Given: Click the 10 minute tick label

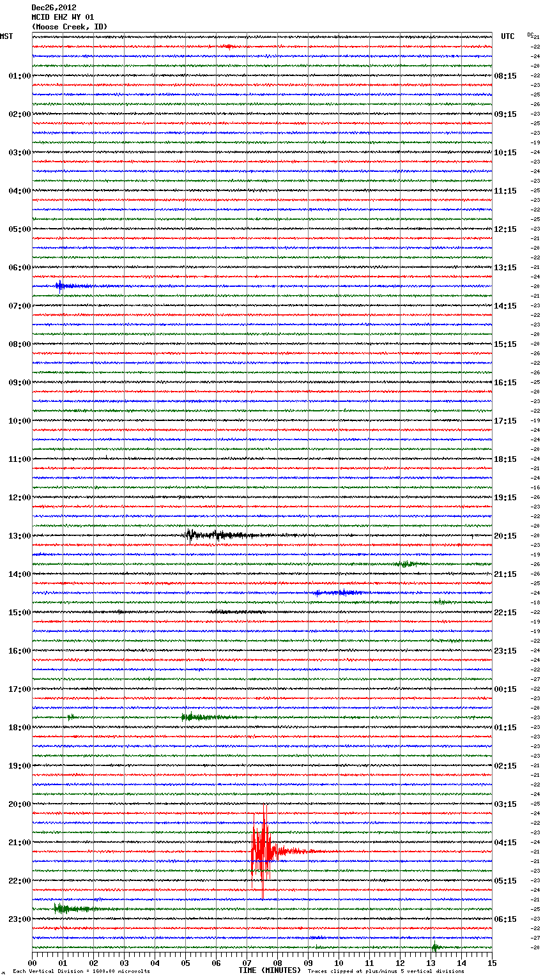Looking at the screenshot, I should coord(339,963).
